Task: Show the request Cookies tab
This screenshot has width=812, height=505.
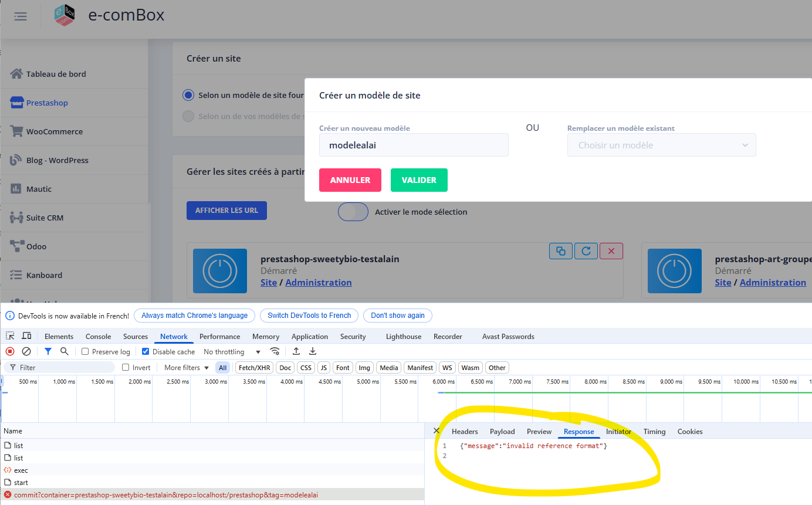Action: coord(690,432)
